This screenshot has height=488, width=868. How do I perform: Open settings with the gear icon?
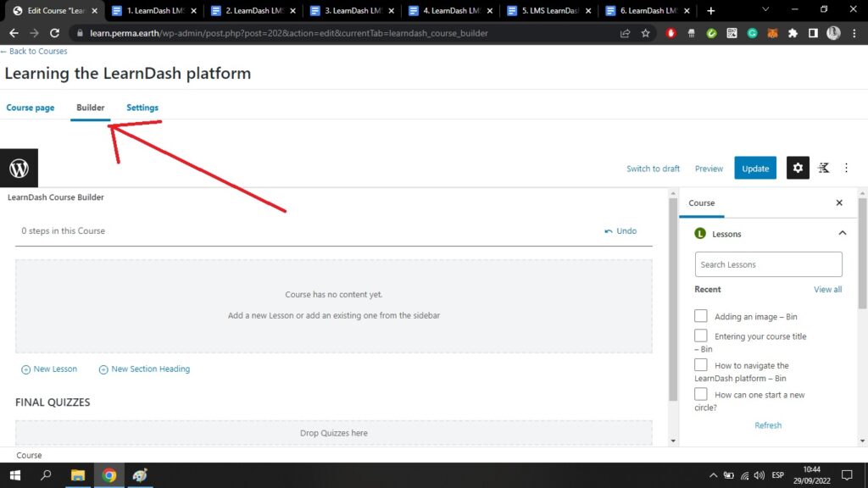pos(798,168)
